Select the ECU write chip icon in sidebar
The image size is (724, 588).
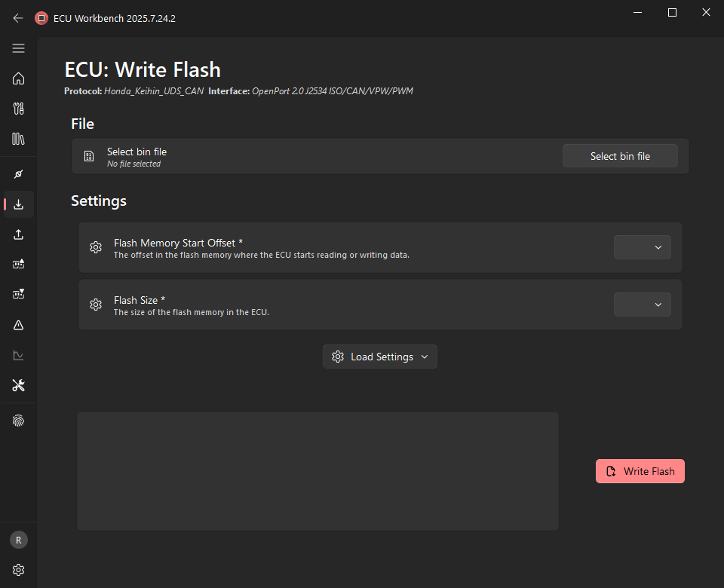18,294
